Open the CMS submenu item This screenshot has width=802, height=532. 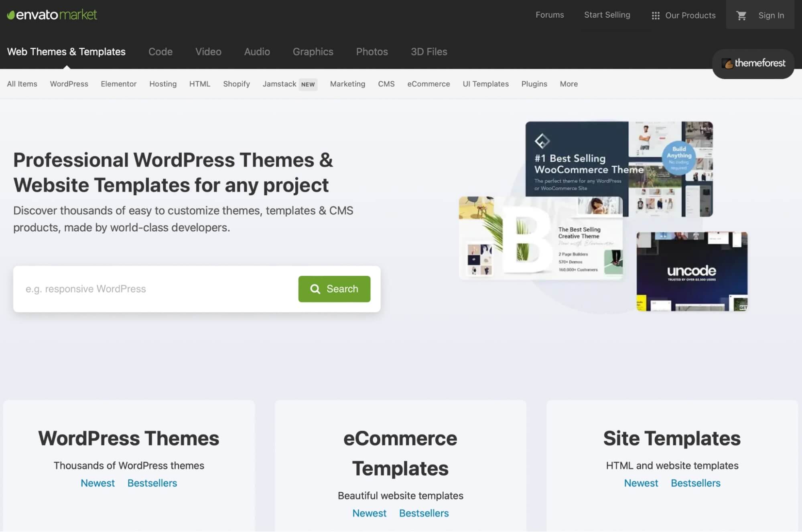click(x=386, y=84)
